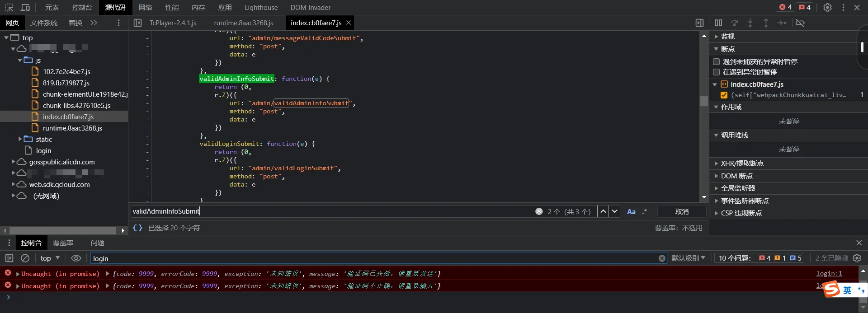Open live expression eye icon
Viewport: 868px width, 313px height.
coord(76,258)
